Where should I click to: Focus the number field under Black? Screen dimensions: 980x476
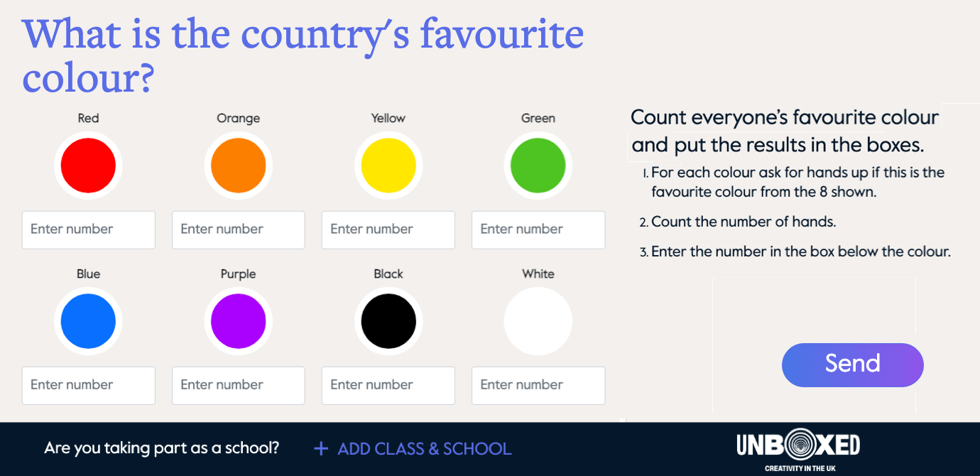pyautogui.click(x=388, y=385)
